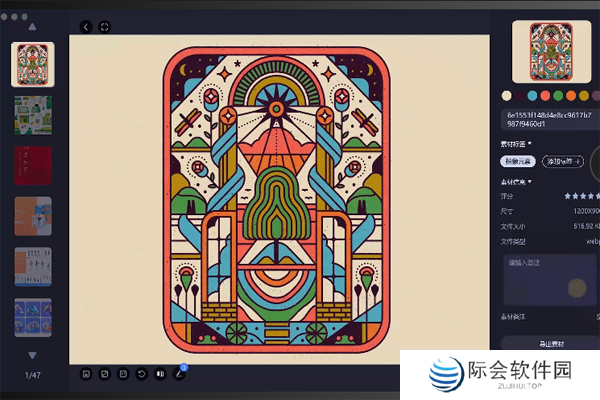
Task: Select the red thumbnail in the left strip
Action: click(32, 166)
